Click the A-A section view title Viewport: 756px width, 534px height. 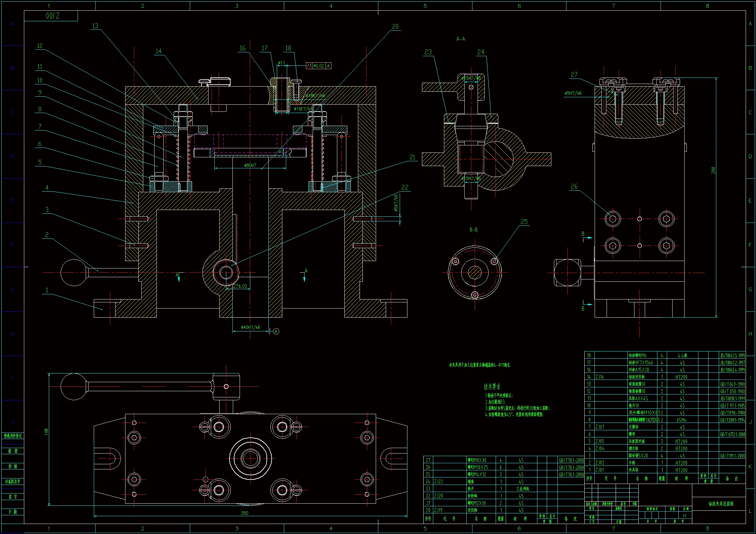460,39
